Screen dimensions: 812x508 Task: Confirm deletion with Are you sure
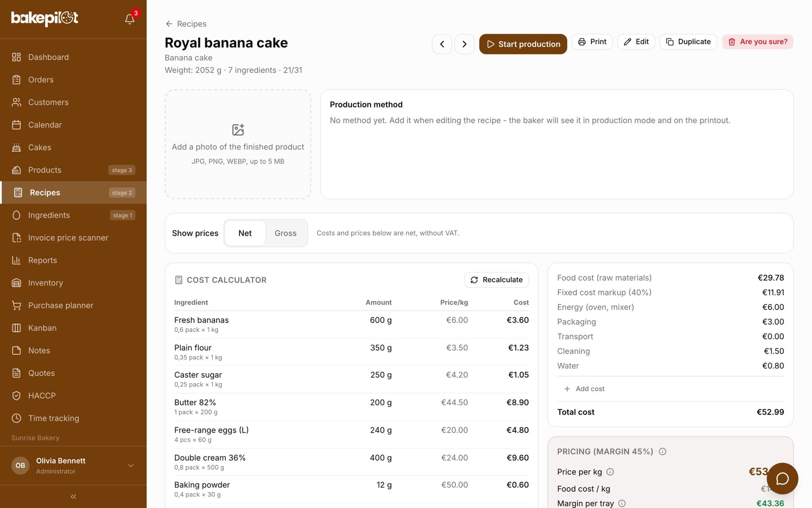click(x=757, y=42)
